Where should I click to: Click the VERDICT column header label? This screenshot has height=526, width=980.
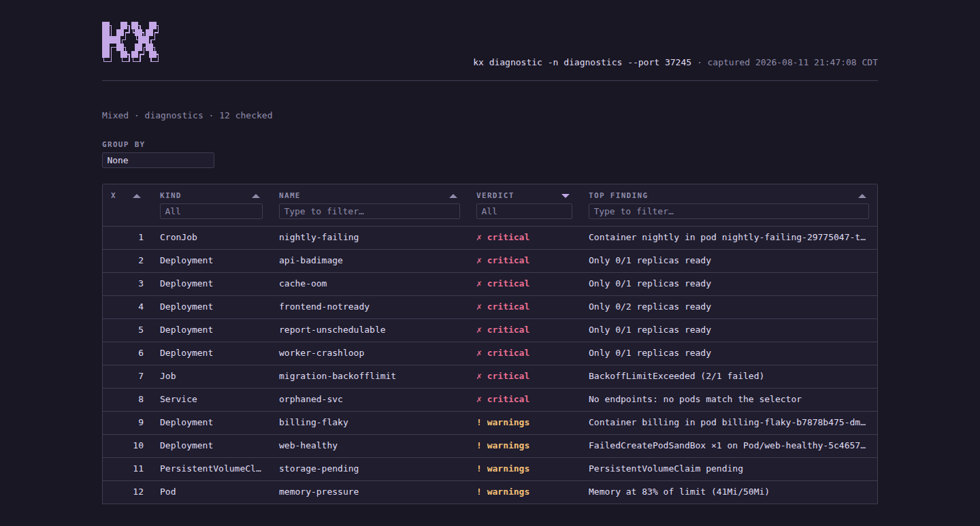pyautogui.click(x=495, y=195)
